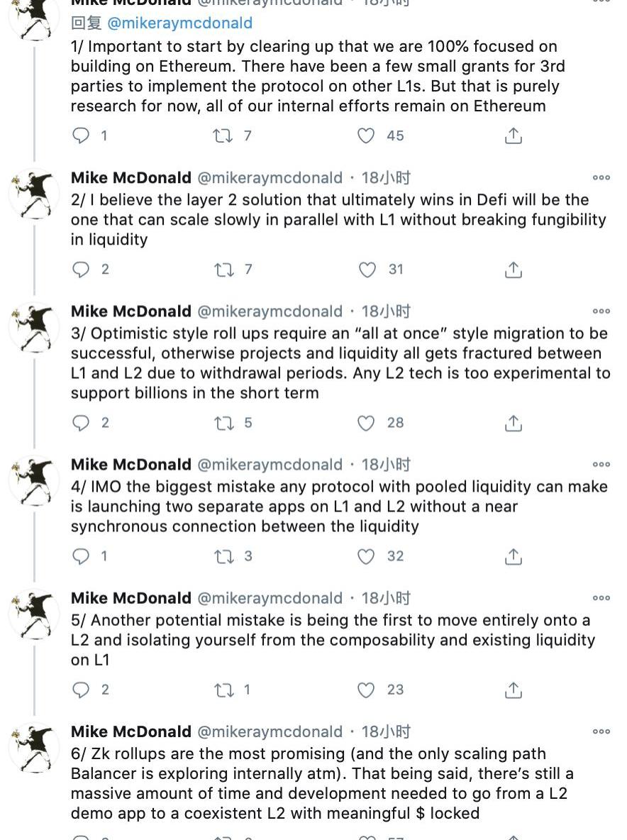Share the 2/ layer 2 solution tweet
627x840 pixels.
coord(513,270)
